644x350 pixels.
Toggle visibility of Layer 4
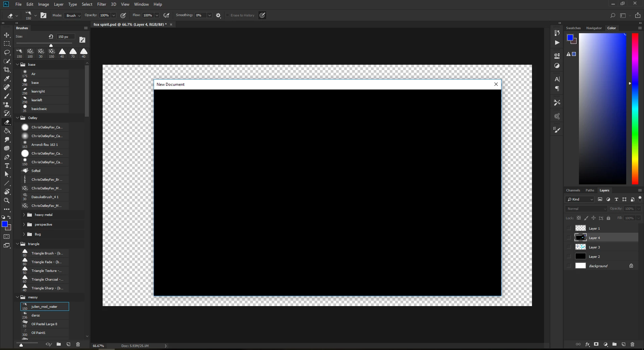(x=569, y=238)
